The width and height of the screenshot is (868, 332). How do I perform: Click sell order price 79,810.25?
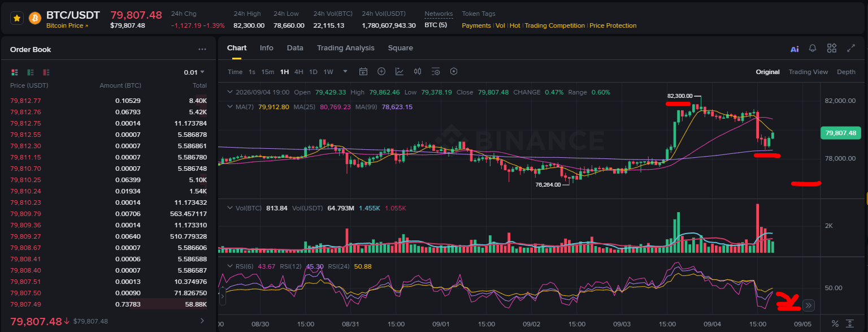(x=25, y=180)
